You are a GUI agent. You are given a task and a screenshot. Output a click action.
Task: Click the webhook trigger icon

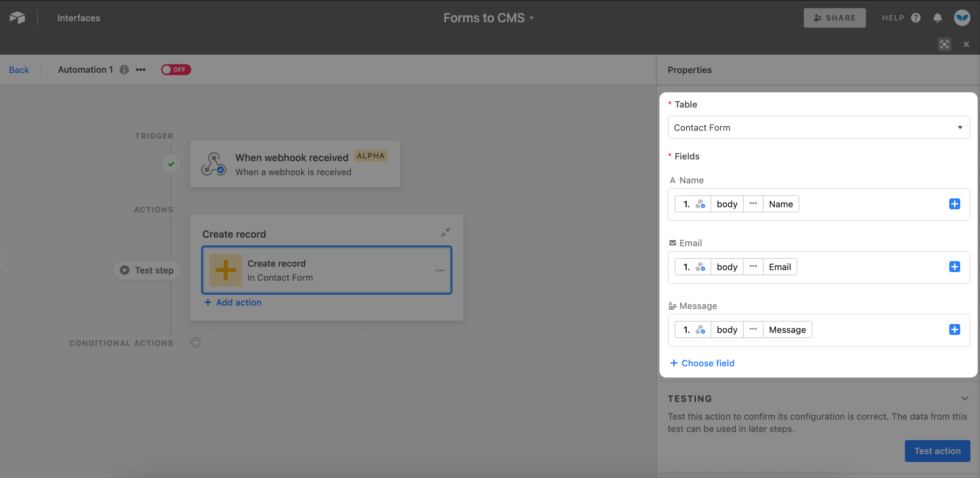click(x=214, y=164)
